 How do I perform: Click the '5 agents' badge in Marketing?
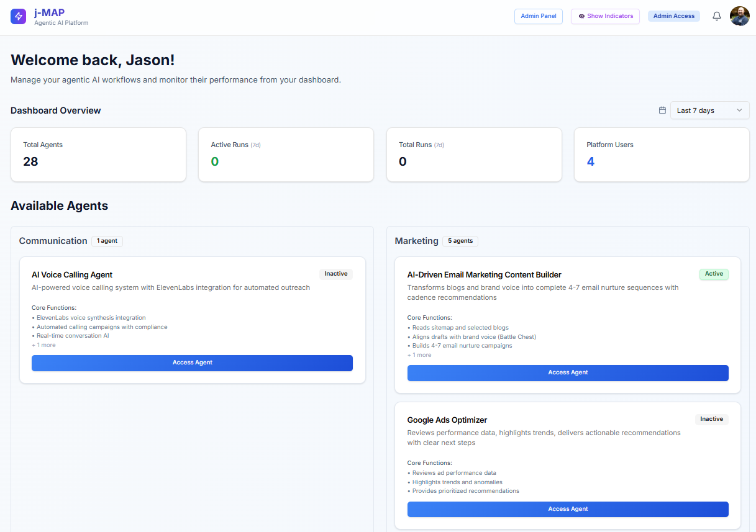point(460,241)
